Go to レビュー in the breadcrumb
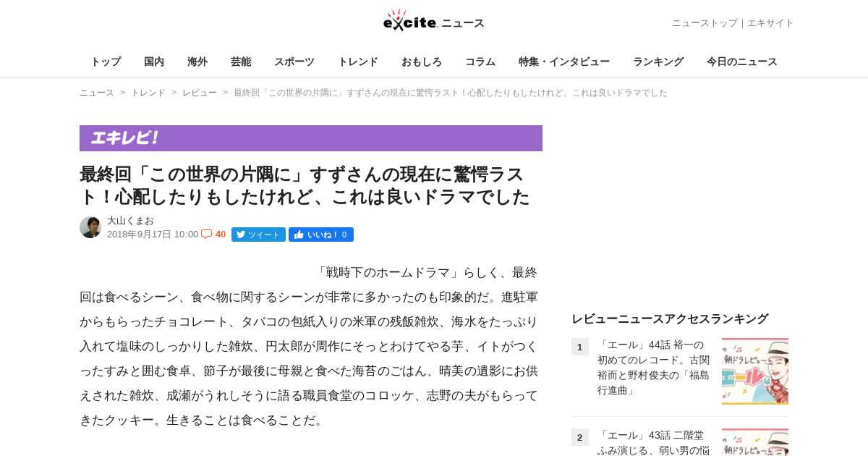Image resolution: width=868 pixels, height=456 pixels. point(200,93)
